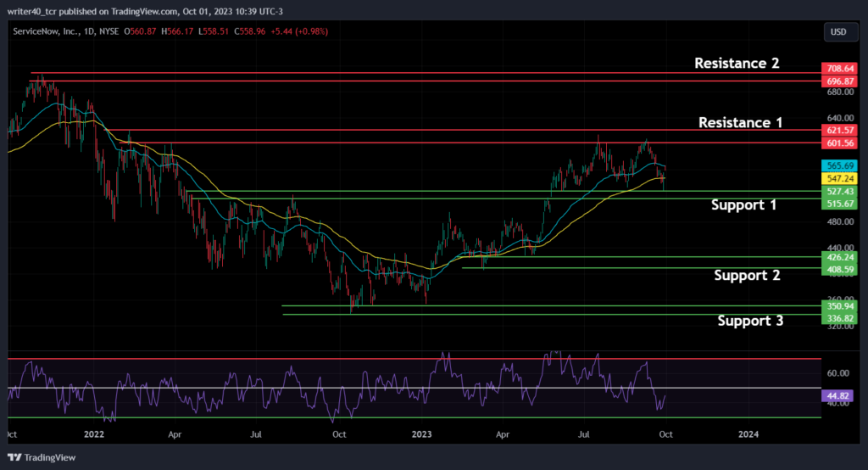Click the Support 1 annotation text
868x470 pixels.
743,205
